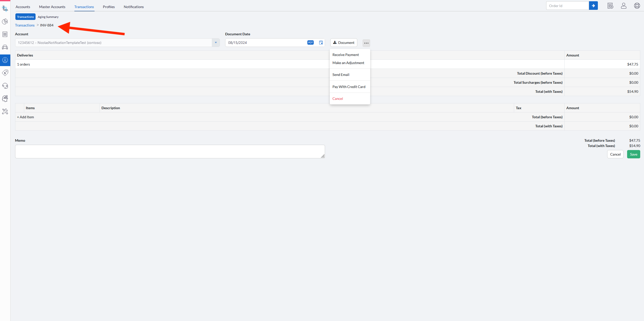644x321 pixels.
Task: Click the wrench tools sidebar icon
Action: click(5, 111)
